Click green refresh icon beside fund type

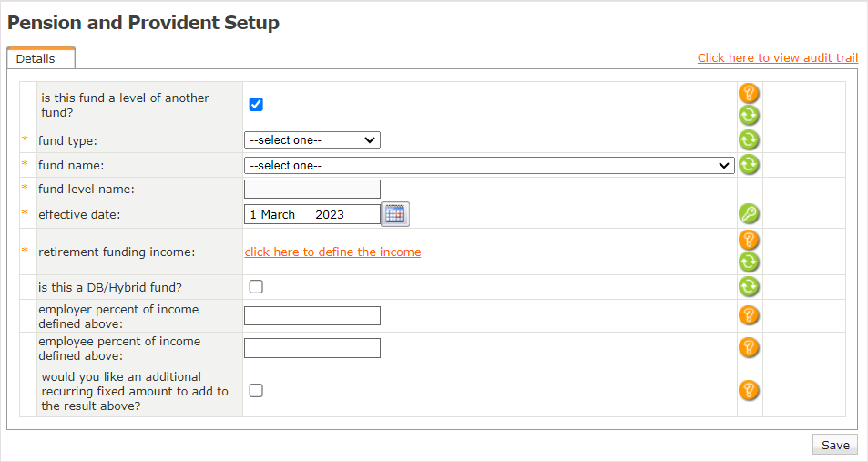coord(748,139)
